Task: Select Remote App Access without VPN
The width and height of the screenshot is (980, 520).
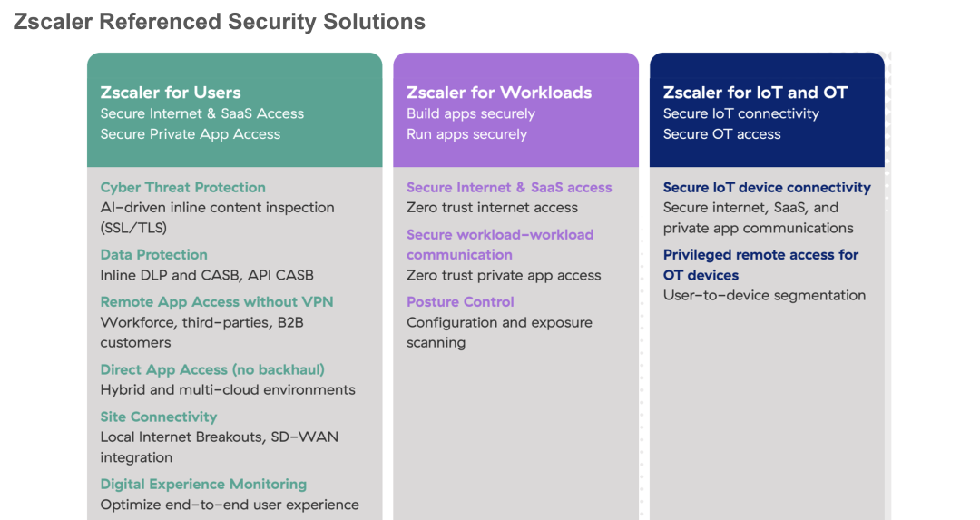Action: (x=216, y=302)
